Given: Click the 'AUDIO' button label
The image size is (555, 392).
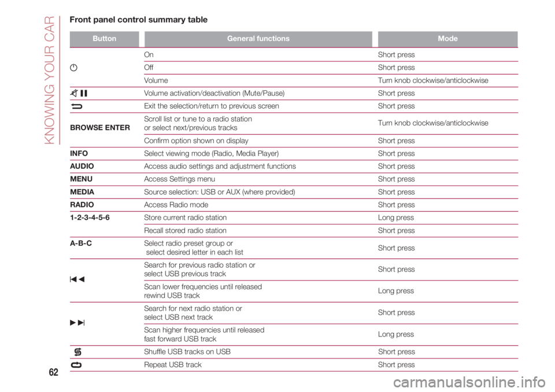Looking at the screenshot, I should pos(82,167).
